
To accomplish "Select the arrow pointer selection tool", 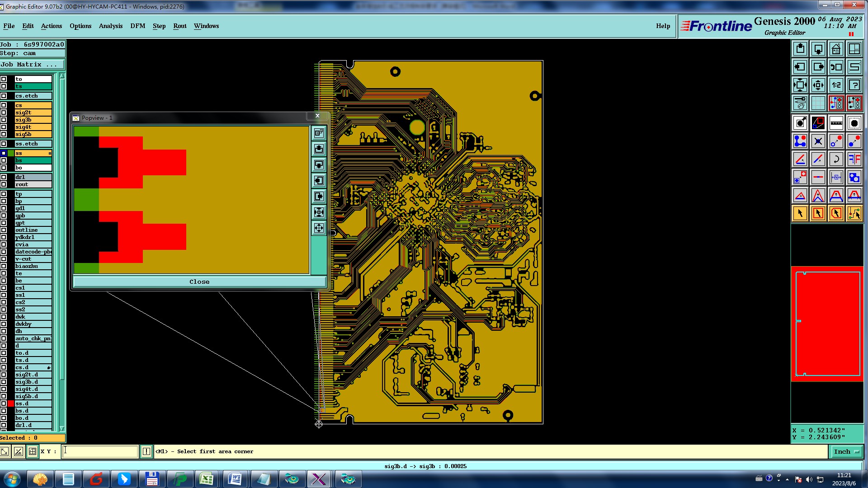I will coord(800,213).
